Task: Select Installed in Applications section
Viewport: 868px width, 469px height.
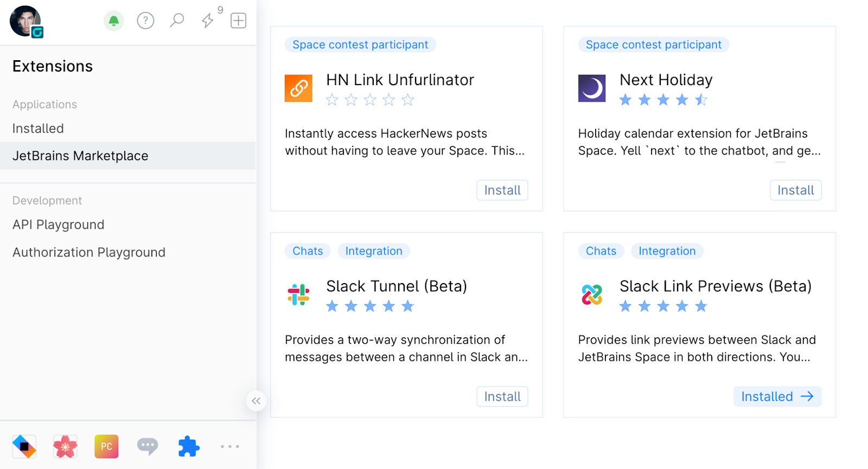Action: pyautogui.click(x=38, y=129)
